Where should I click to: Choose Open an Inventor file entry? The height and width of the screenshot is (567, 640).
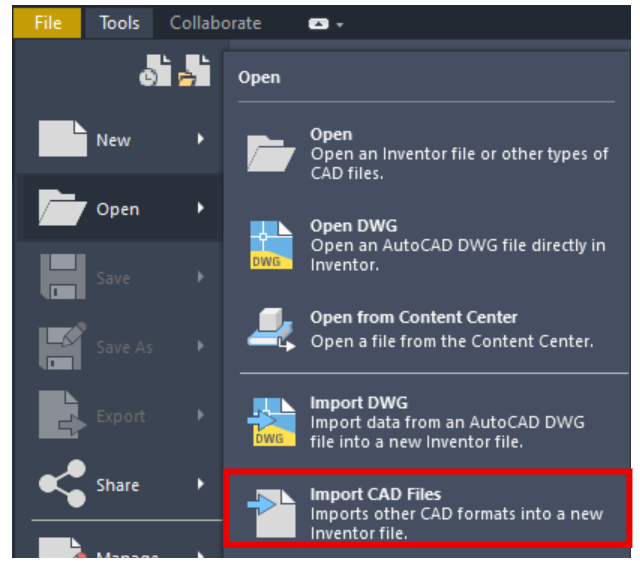tap(457, 153)
